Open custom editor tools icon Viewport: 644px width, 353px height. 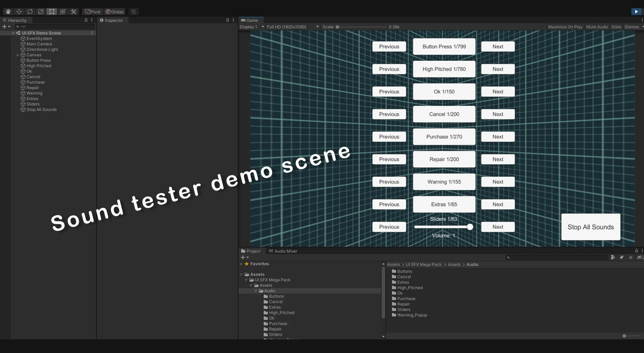[x=73, y=12]
